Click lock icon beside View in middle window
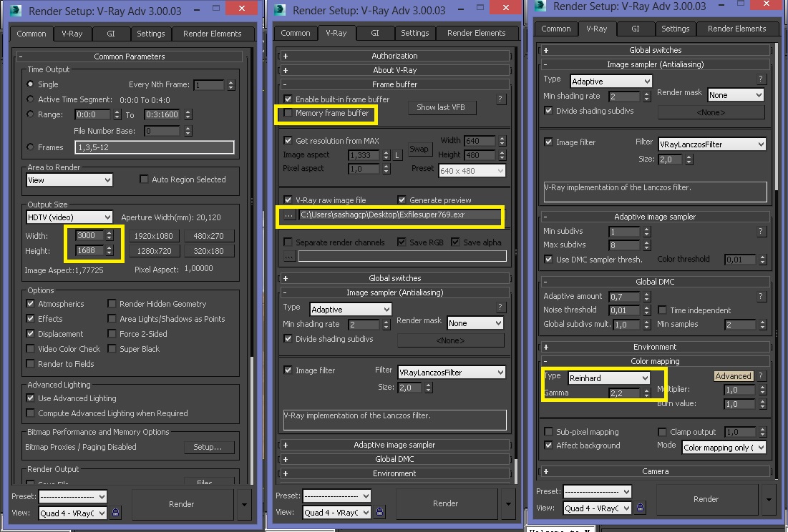The width and height of the screenshot is (788, 532). (380, 511)
